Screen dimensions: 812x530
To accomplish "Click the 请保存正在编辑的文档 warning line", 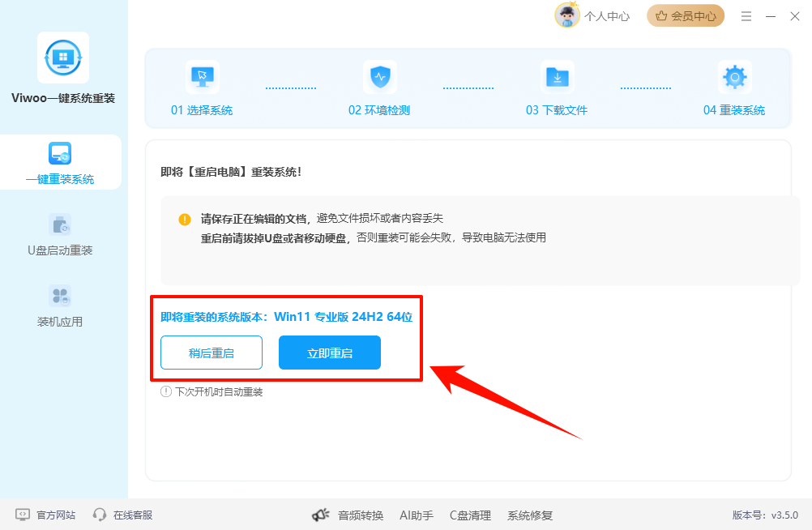I will pyautogui.click(x=322, y=219).
